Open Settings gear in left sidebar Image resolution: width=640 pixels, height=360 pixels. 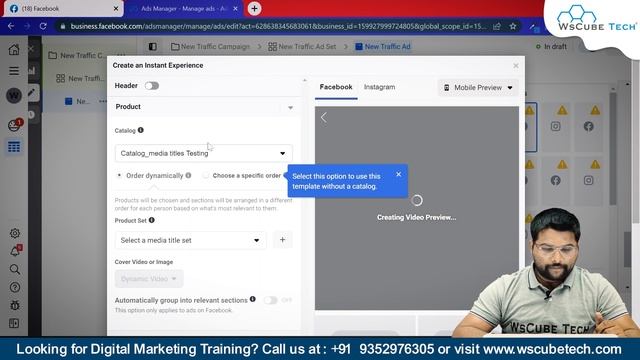[15, 233]
